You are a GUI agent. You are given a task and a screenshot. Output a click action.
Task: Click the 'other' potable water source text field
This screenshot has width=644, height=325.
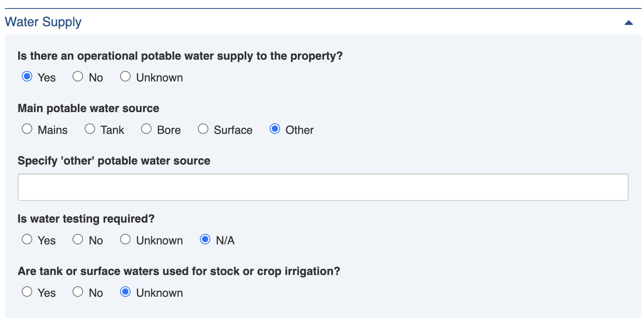pyautogui.click(x=323, y=187)
